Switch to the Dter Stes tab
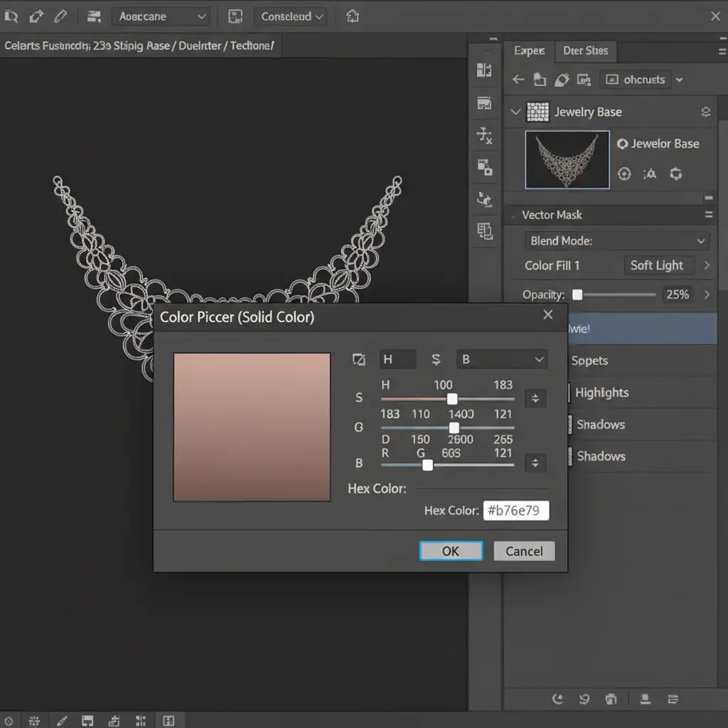 tap(585, 51)
